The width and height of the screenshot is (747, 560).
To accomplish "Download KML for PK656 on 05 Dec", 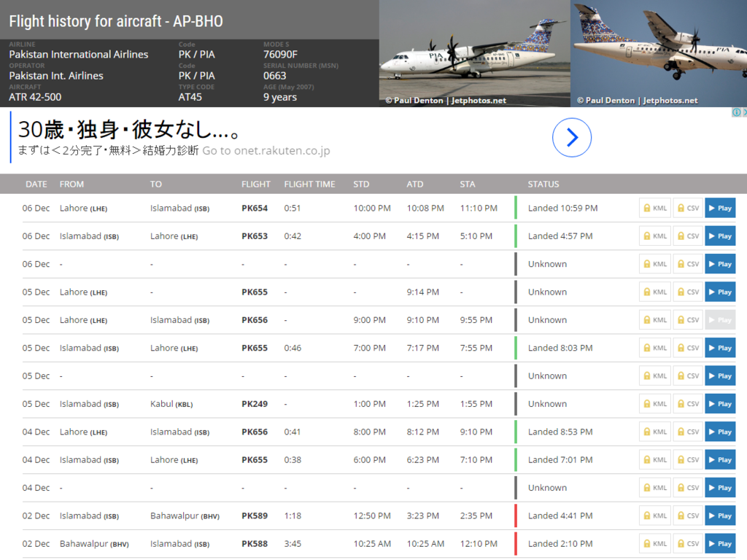I will (655, 320).
